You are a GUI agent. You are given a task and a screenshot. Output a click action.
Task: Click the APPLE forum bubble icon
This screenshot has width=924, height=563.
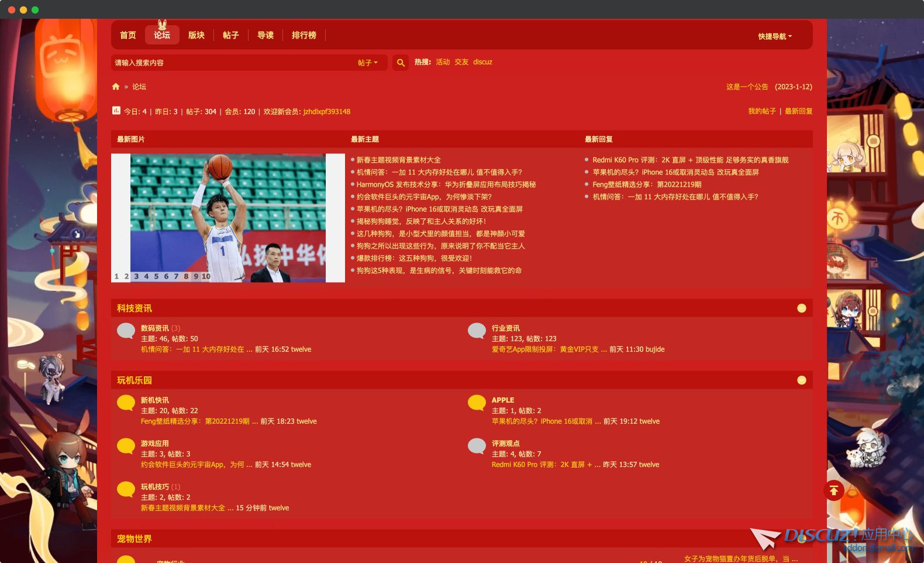(477, 403)
